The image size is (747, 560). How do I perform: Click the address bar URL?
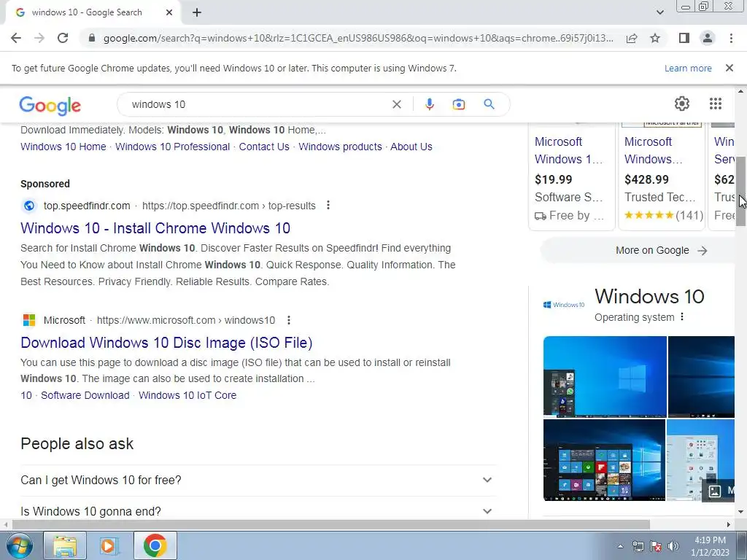358,38
